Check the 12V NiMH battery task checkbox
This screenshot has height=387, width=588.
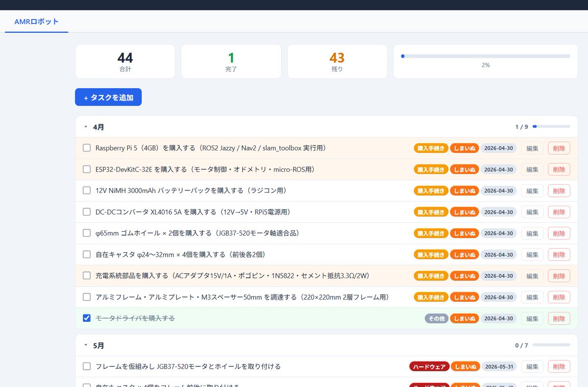coord(87,191)
